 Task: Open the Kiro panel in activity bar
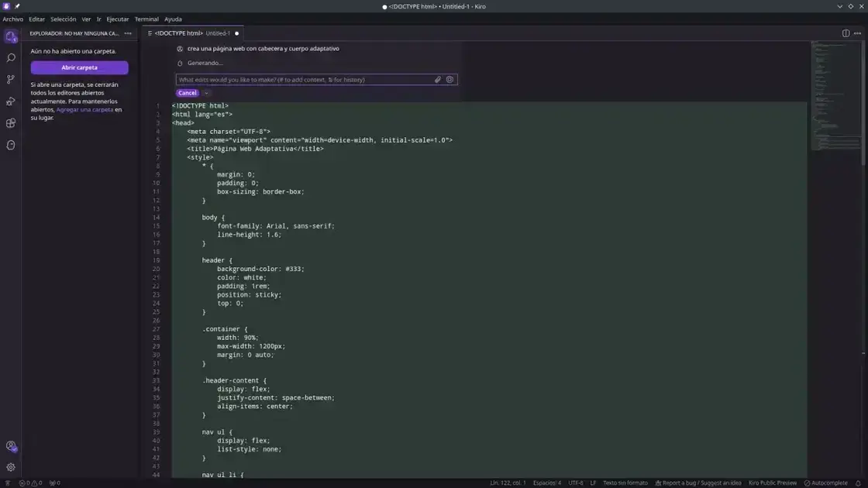coord(11,36)
